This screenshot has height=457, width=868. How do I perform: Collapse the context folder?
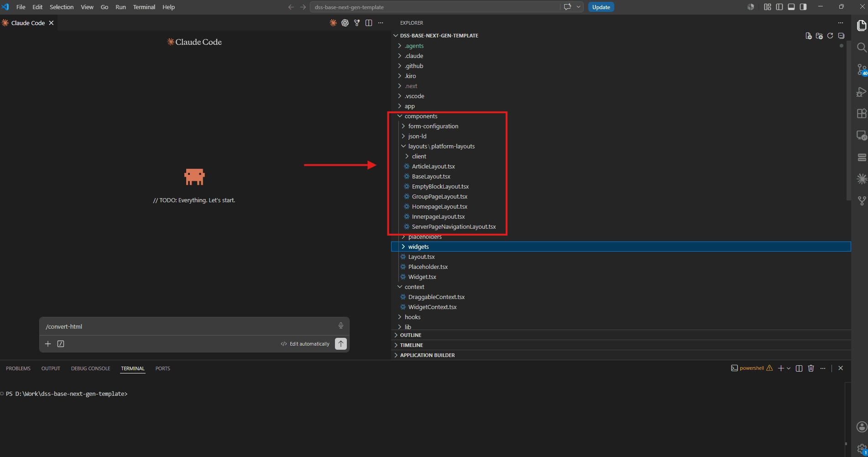pos(621,287)
